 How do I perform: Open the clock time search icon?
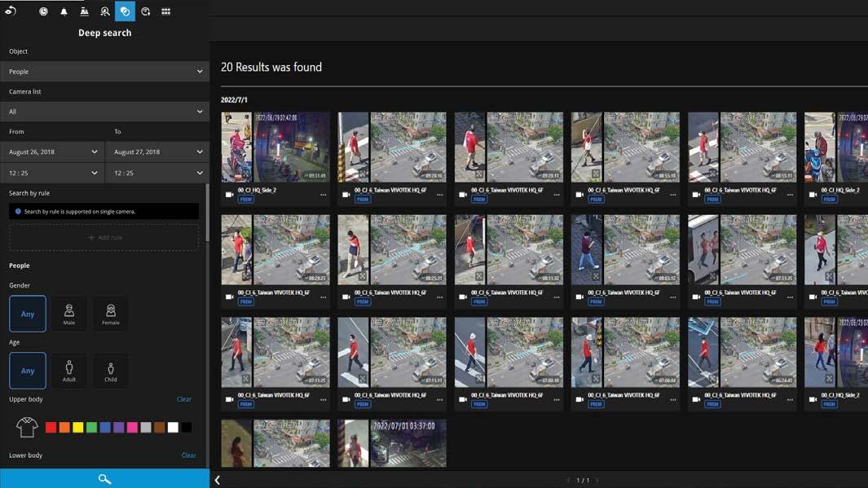43,11
